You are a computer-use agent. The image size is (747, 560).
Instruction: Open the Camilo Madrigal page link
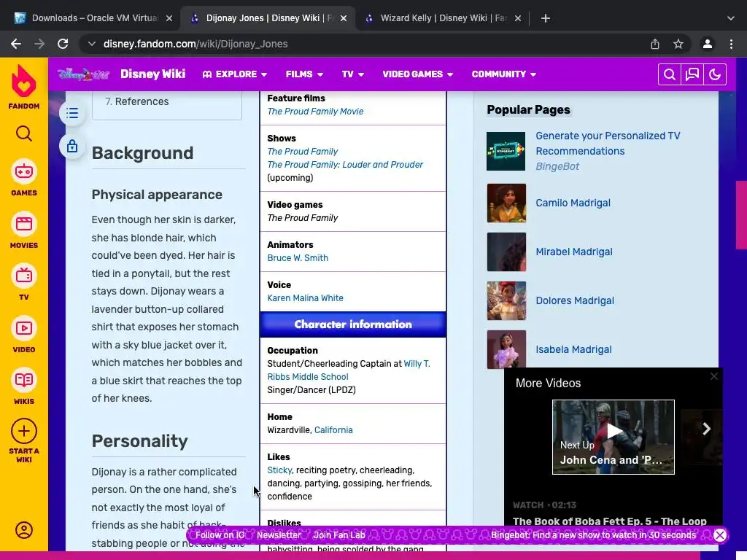point(573,203)
